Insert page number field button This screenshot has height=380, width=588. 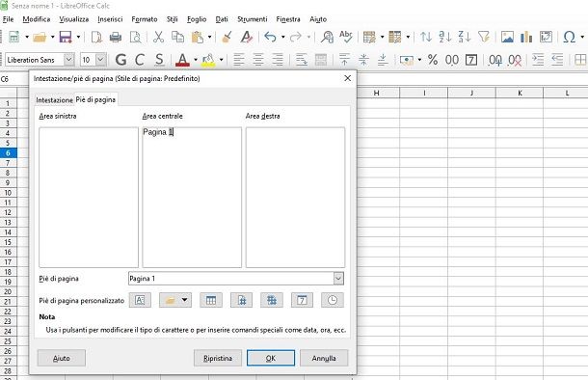pyautogui.click(x=242, y=300)
